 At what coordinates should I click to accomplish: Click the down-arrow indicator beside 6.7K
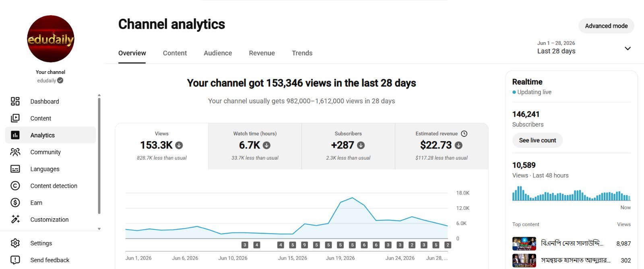[x=267, y=145]
